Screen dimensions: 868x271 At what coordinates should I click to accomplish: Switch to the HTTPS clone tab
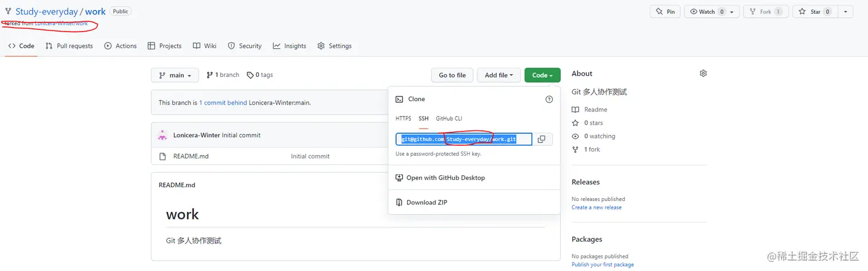(x=403, y=118)
